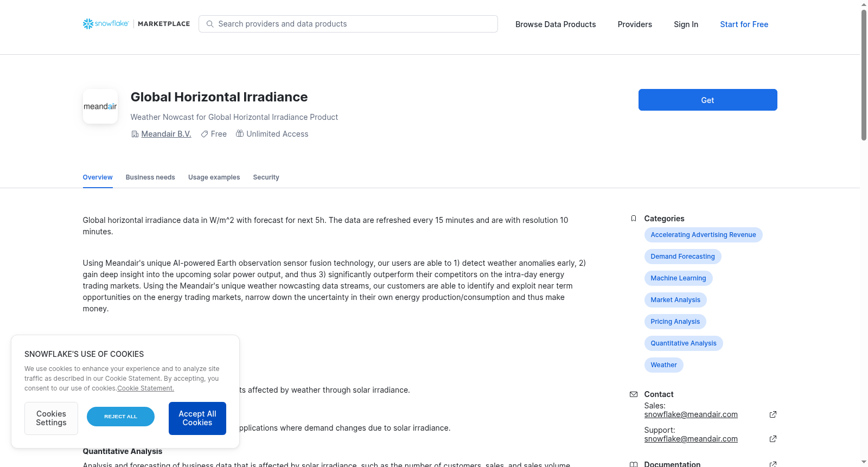Click the provider building icon beside Meandair B.V.
The height and width of the screenshot is (467, 868).
click(135, 134)
